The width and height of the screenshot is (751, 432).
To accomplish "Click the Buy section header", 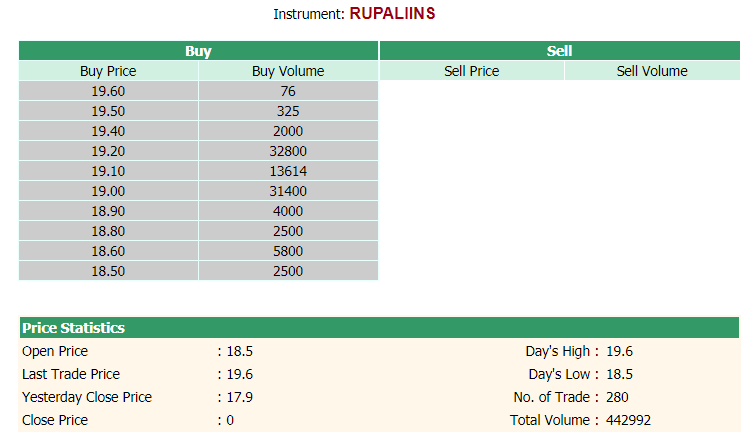I will [198, 51].
